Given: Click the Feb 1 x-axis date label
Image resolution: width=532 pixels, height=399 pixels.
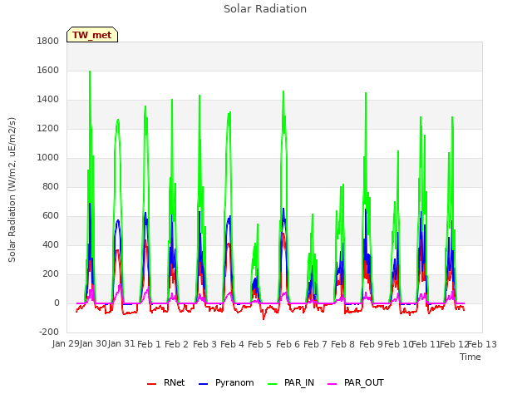Looking at the screenshot, I should pos(149,344).
